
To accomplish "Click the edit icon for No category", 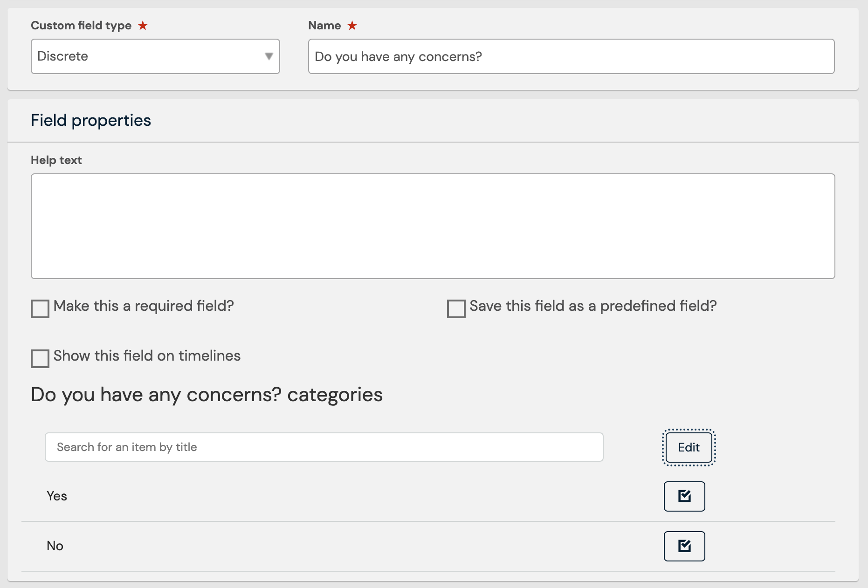I will pos(684,546).
